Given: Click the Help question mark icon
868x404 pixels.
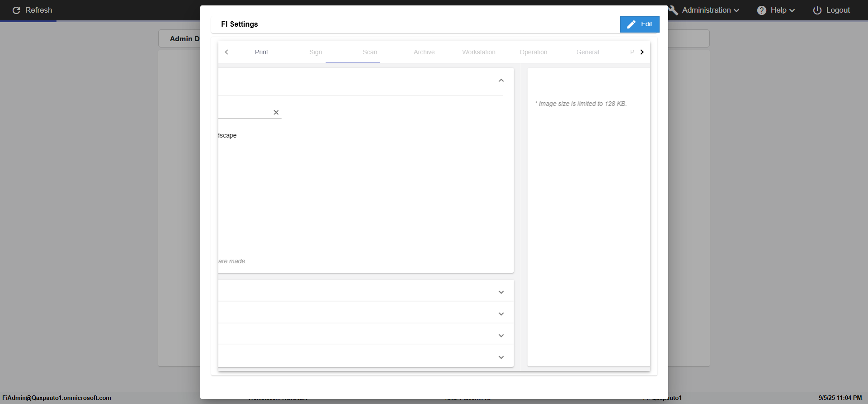Looking at the screenshot, I should [x=762, y=10].
